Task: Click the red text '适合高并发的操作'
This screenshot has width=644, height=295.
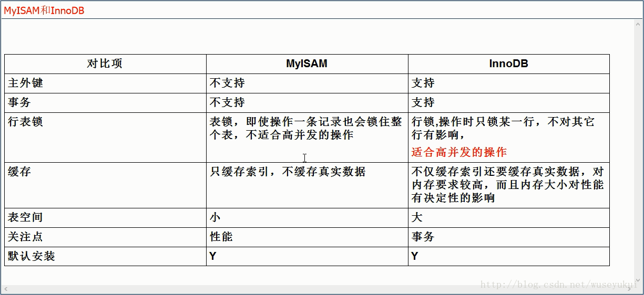Action: [x=459, y=152]
